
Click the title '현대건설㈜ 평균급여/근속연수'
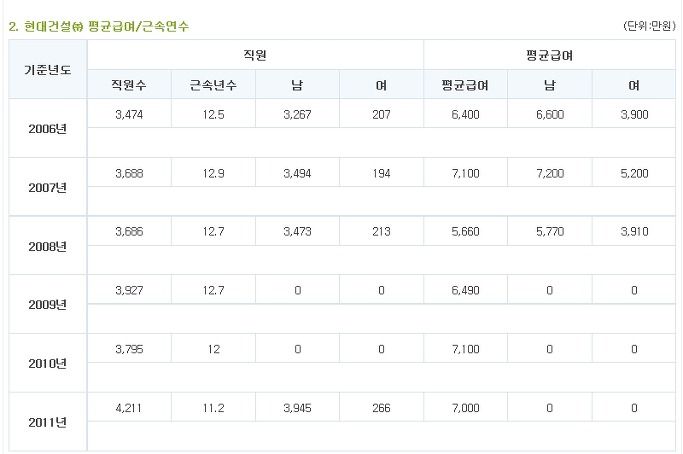pyautogui.click(x=106, y=26)
